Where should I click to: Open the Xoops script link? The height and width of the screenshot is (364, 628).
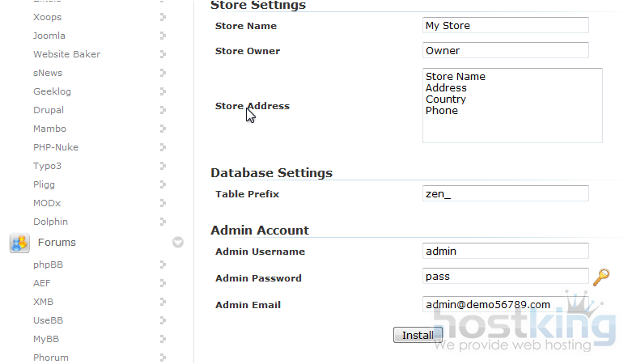point(47,17)
